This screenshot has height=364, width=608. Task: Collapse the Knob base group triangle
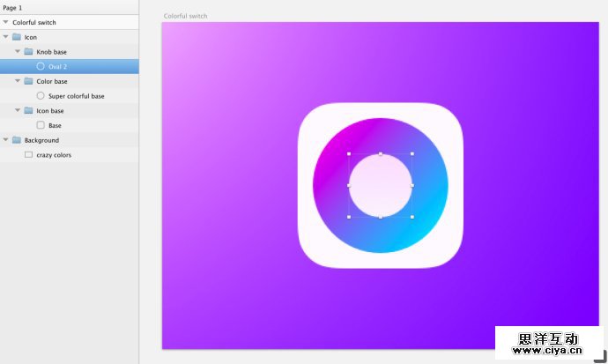[x=18, y=51]
